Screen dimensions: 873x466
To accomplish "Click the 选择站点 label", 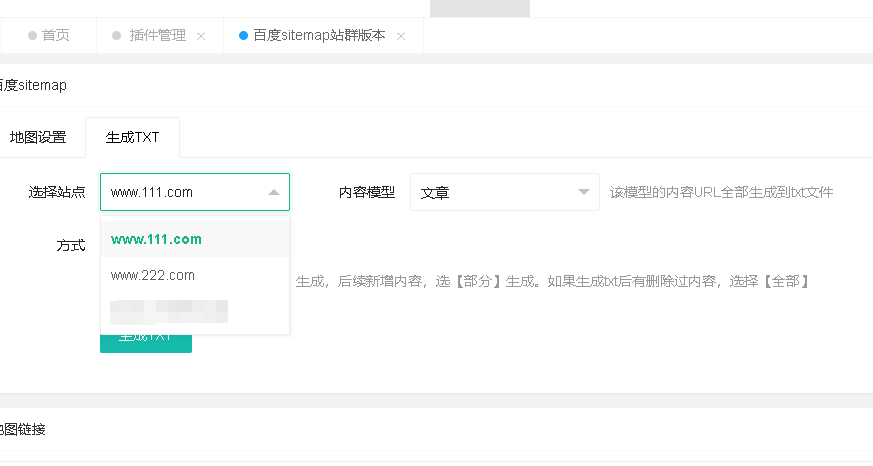I will coord(57,193).
